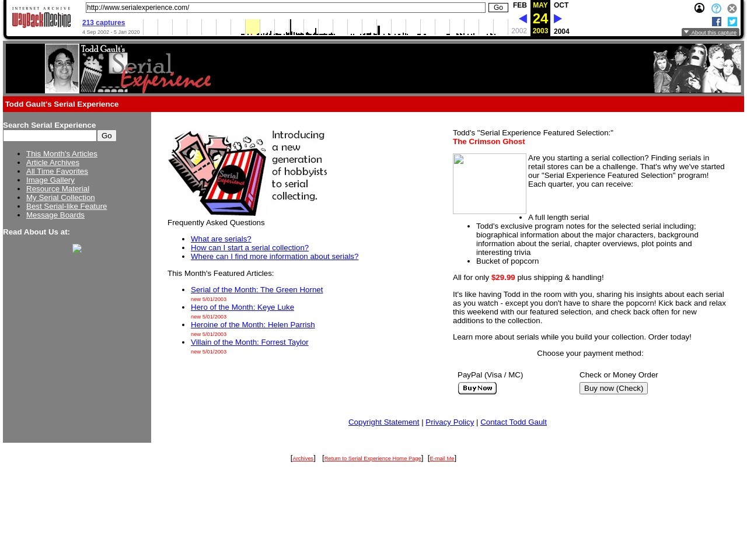Screen dimensions: 747x560
Task: Open the Message Boards menu link
Action: [x=55, y=215]
